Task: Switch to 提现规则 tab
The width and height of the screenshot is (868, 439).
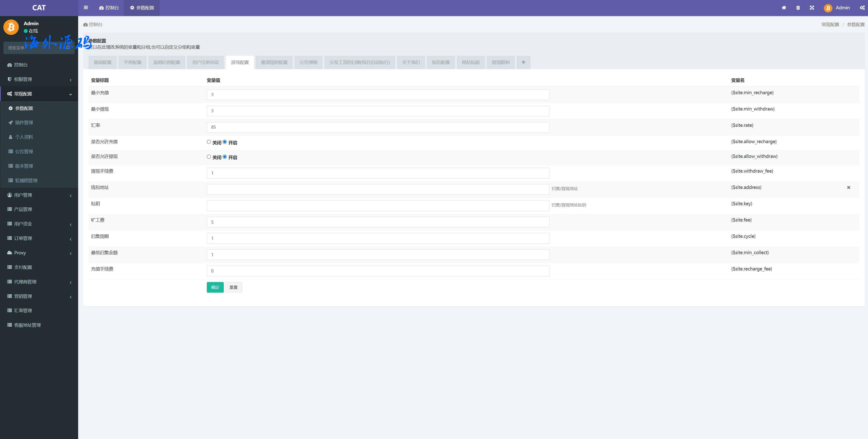Action: 500,62
